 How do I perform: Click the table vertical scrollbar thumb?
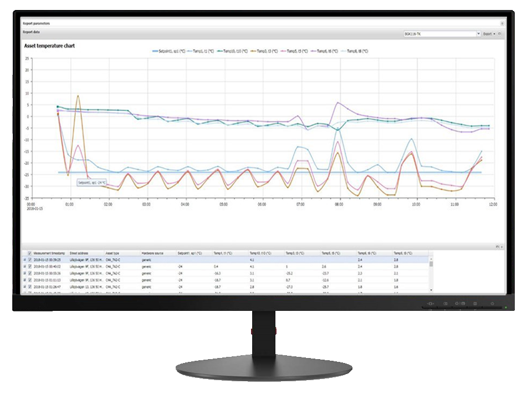click(x=431, y=264)
